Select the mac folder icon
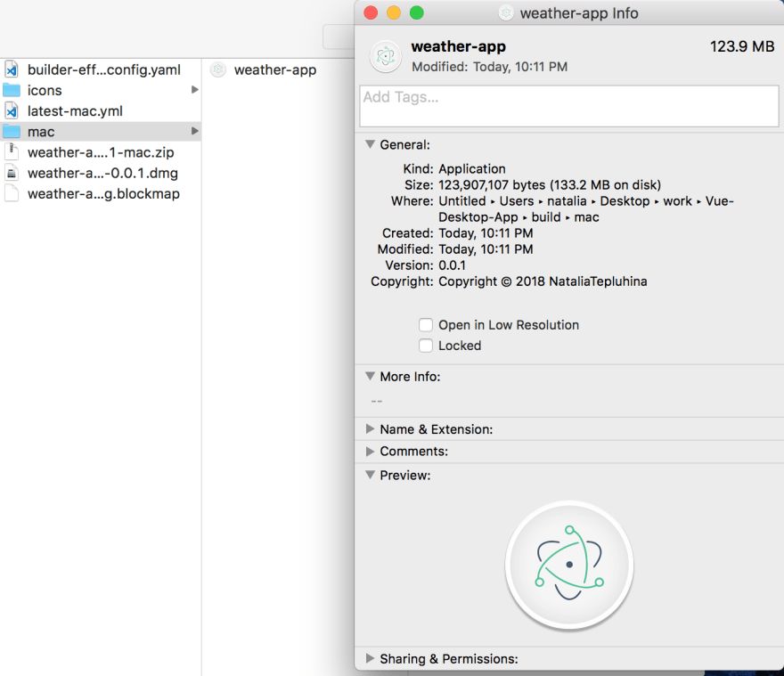 pos(12,132)
